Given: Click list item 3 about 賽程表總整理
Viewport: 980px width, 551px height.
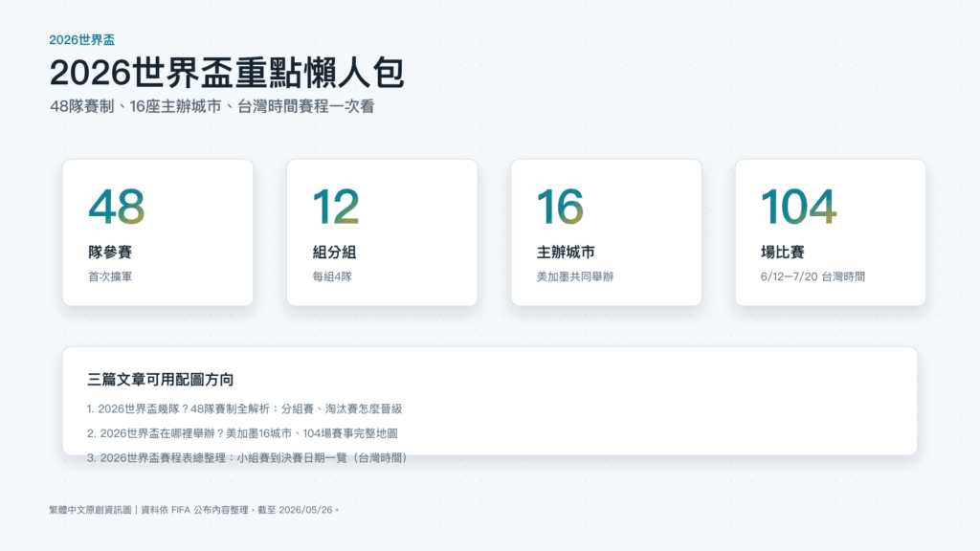Looking at the screenshot, I should [x=248, y=458].
